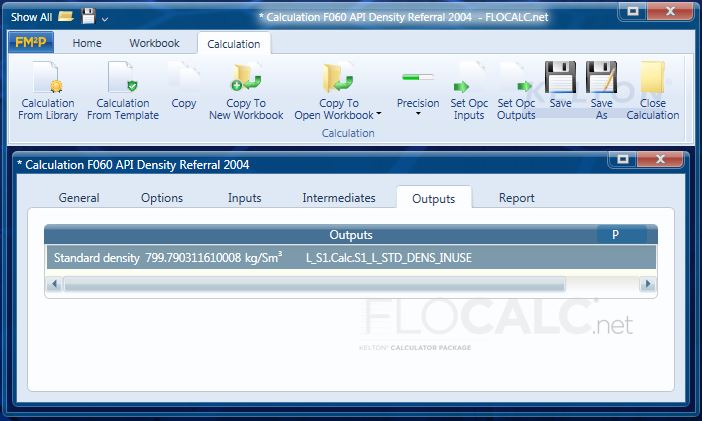702x421 pixels.
Task: Click Show All in title bar
Action: coord(31,17)
